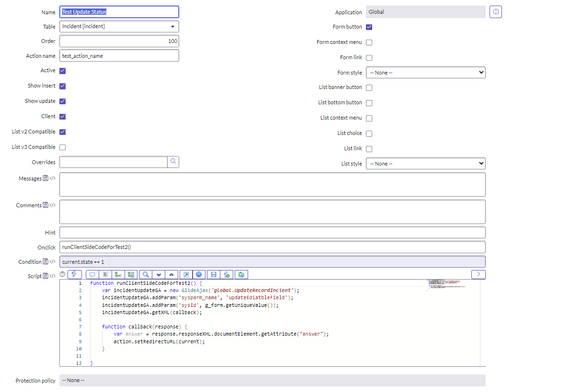Click the script minimap thumbnail preview
Image resolution: width=570 pixels, height=392 pixels.
tap(445, 284)
